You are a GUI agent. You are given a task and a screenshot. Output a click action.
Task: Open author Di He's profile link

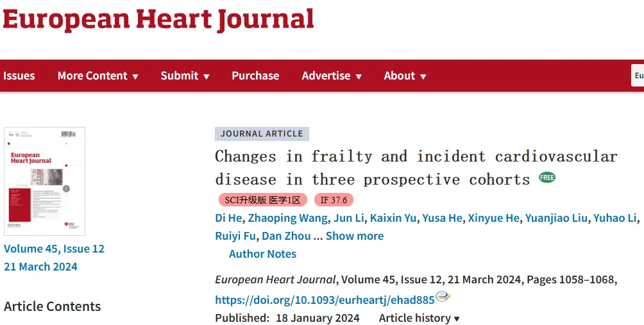coord(228,218)
